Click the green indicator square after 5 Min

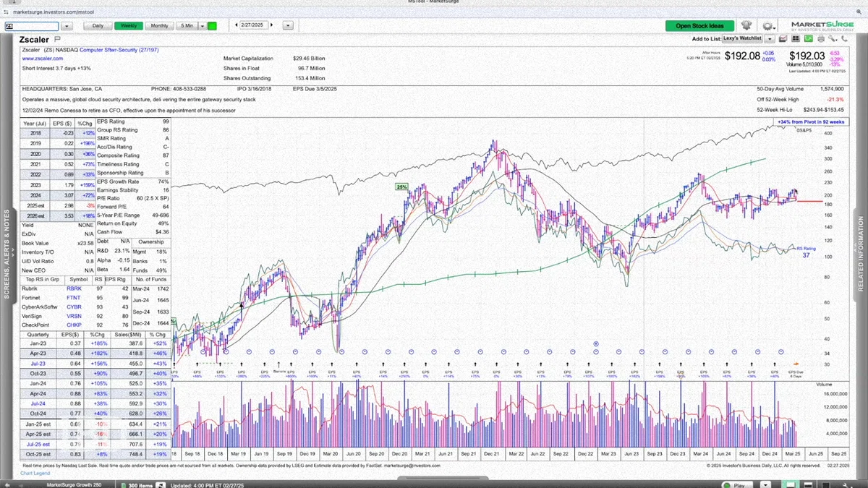point(212,26)
